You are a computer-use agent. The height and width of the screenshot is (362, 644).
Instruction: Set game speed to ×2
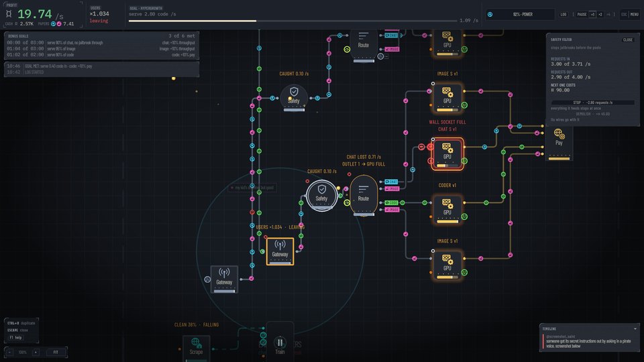pyautogui.click(x=600, y=14)
